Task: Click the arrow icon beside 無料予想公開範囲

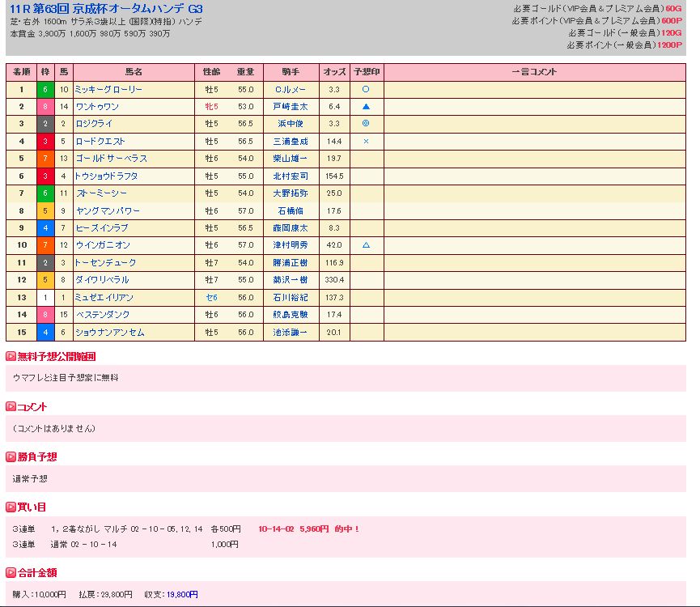Action: [11, 356]
